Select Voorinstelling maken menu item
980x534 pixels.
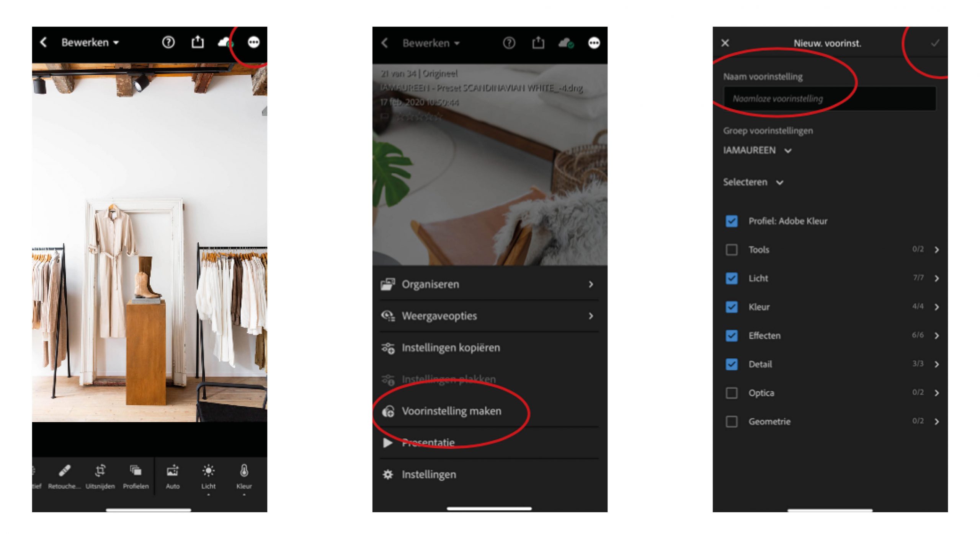451,411
